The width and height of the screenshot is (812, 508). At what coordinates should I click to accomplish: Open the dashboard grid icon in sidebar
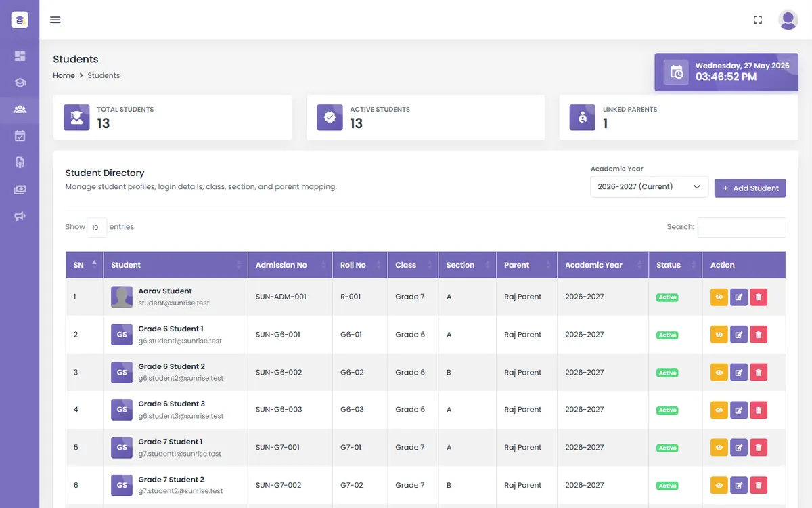point(20,56)
